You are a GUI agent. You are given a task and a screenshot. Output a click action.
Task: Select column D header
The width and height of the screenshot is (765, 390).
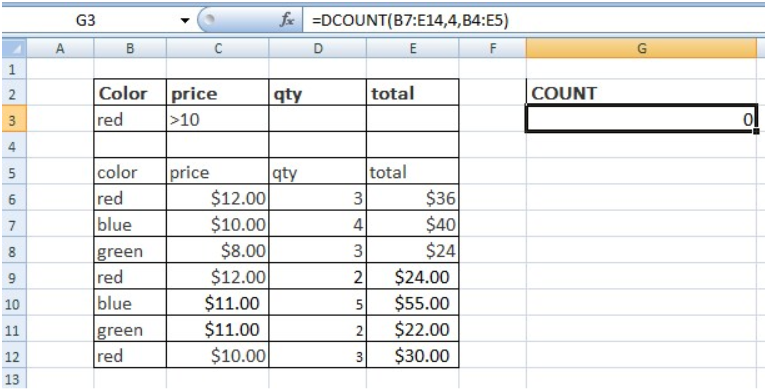pos(318,48)
